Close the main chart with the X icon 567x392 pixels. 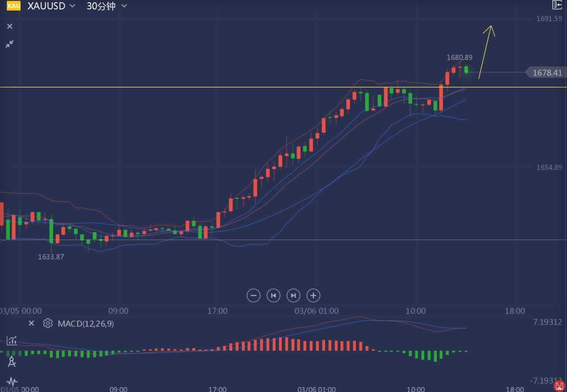(10, 26)
